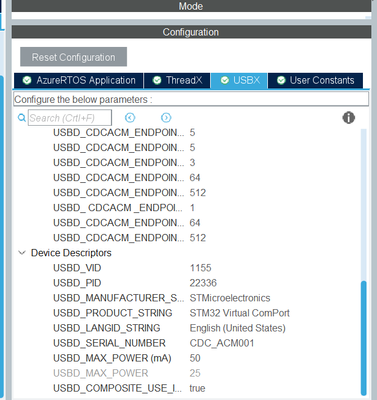Select the CDCACM endpoint value 3
Screen dimensions: 377x400
(192, 163)
